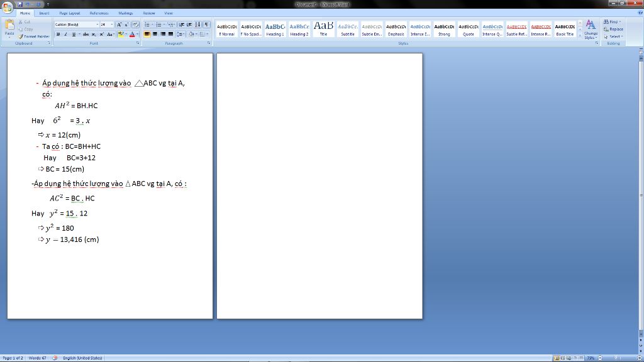Open Replace dialog
The width and height of the screenshot is (644, 362).
(x=613, y=29)
